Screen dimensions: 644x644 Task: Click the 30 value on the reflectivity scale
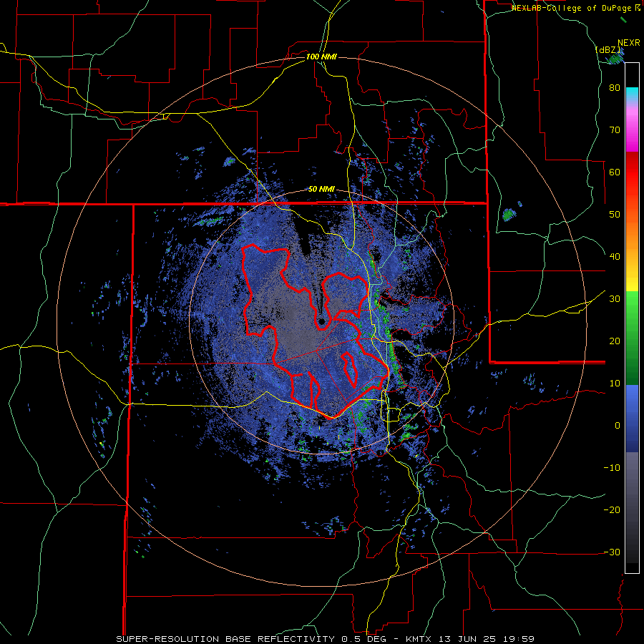[615, 299]
